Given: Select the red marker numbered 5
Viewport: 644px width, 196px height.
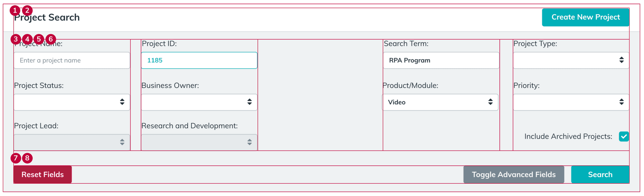Looking at the screenshot, I should pyautogui.click(x=39, y=39).
